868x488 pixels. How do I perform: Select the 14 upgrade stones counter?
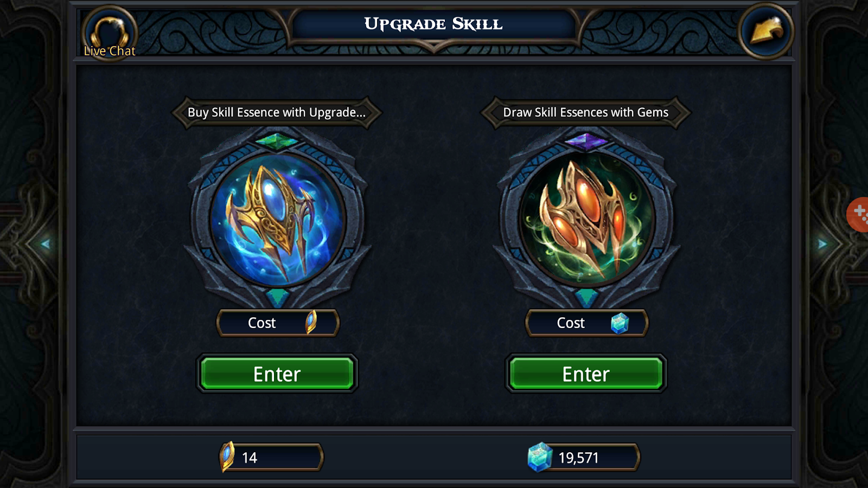pos(271,457)
